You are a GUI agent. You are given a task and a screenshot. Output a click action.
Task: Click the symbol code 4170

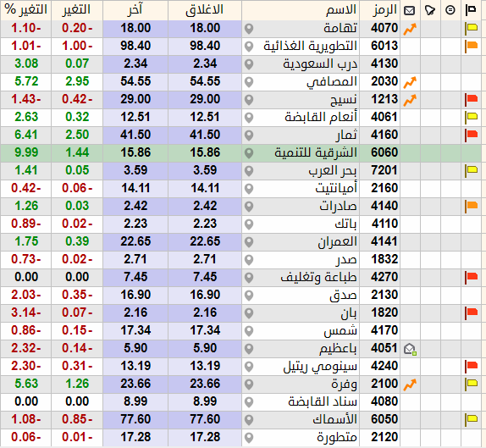point(384,330)
